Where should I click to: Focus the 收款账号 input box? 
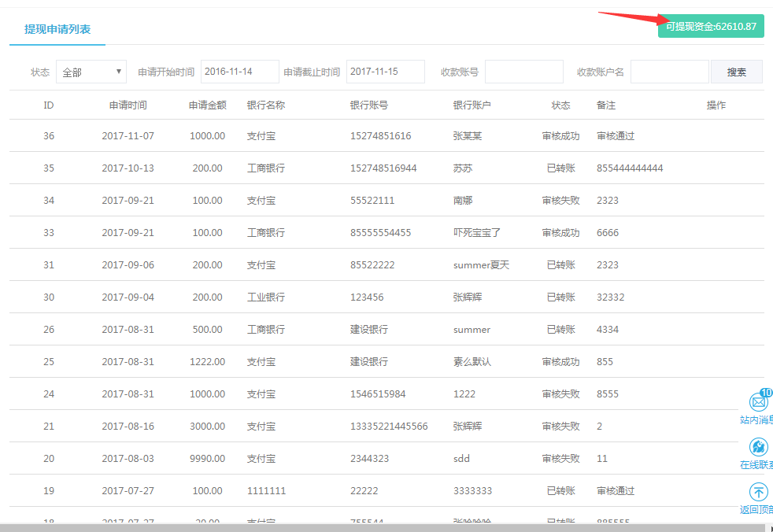523,72
